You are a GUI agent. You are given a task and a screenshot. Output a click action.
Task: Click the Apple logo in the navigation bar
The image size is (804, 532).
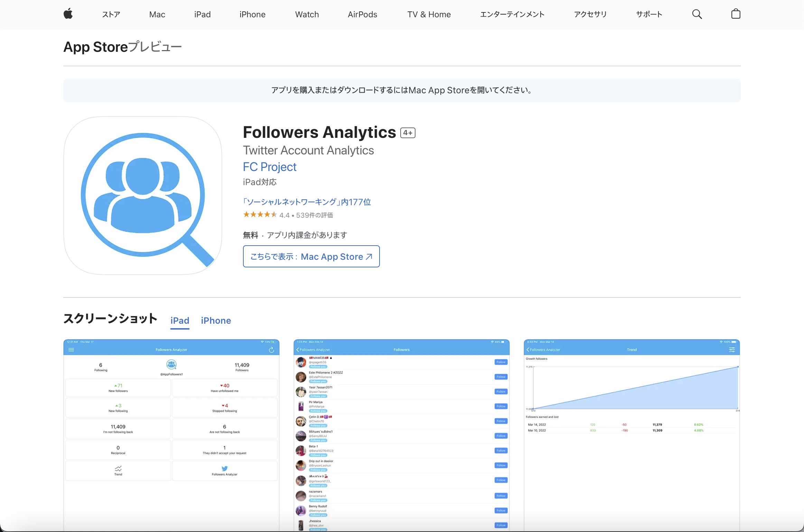coord(68,14)
